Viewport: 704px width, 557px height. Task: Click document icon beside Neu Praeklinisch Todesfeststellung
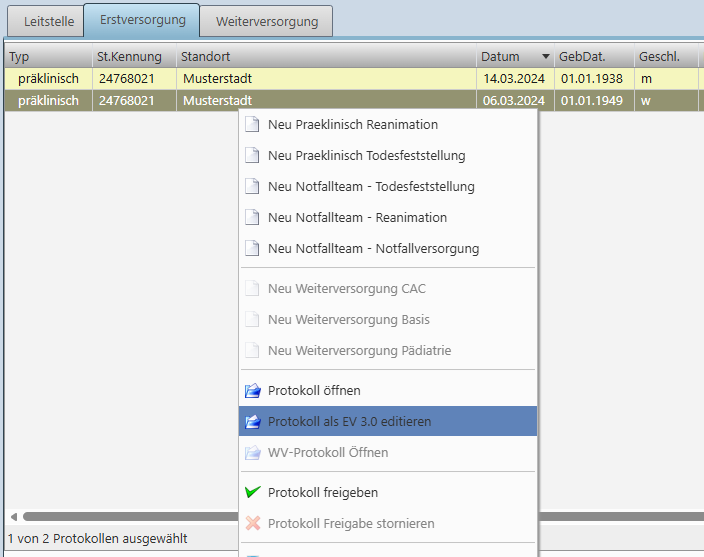[x=252, y=156]
